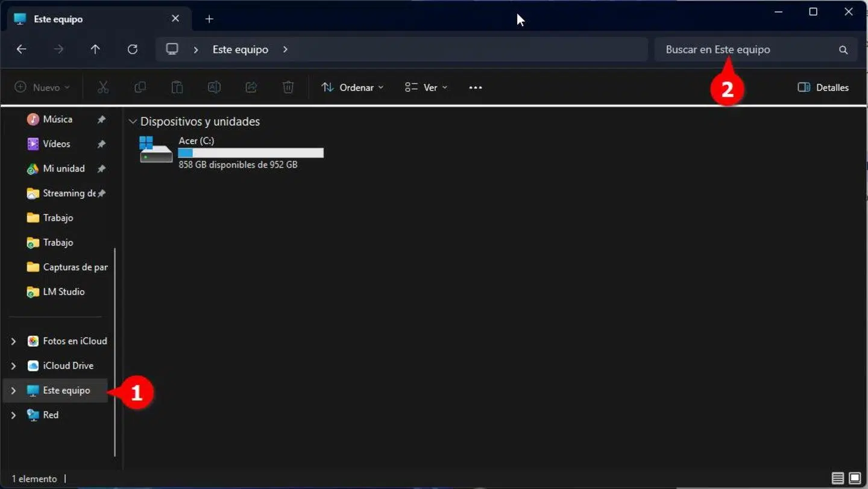Image resolution: width=868 pixels, height=489 pixels.
Task: Close the Este equipo tab
Action: [175, 19]
